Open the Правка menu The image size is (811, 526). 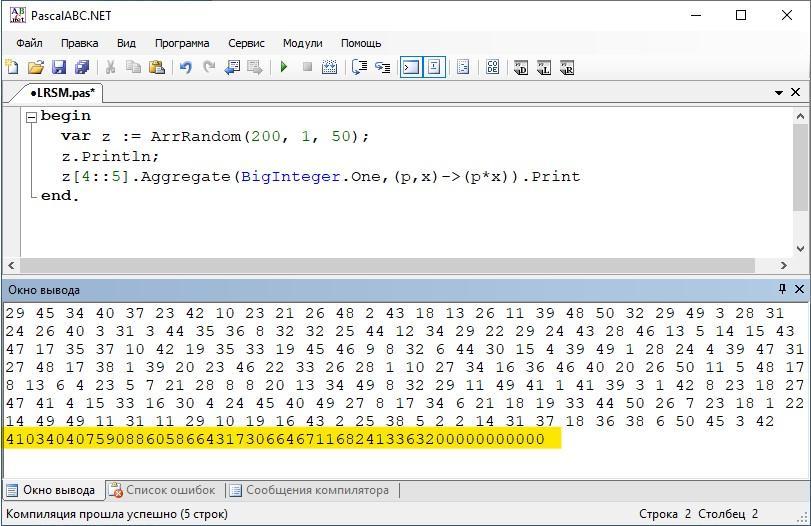coord(80,43)
